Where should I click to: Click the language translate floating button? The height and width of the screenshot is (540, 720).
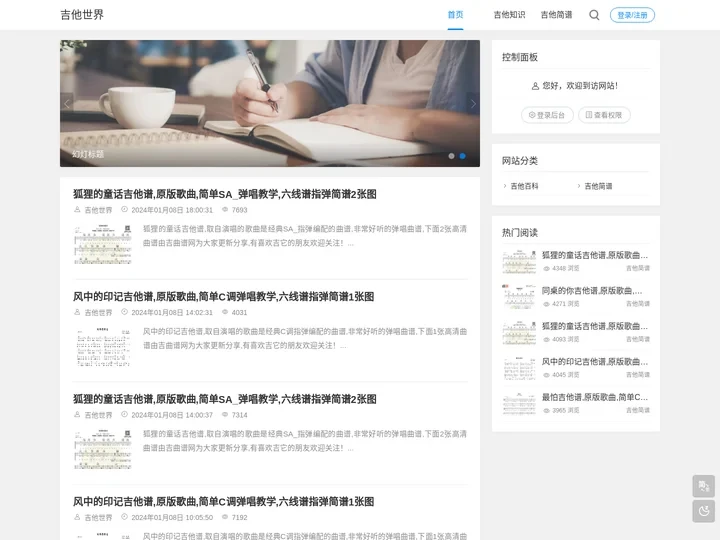703,486
